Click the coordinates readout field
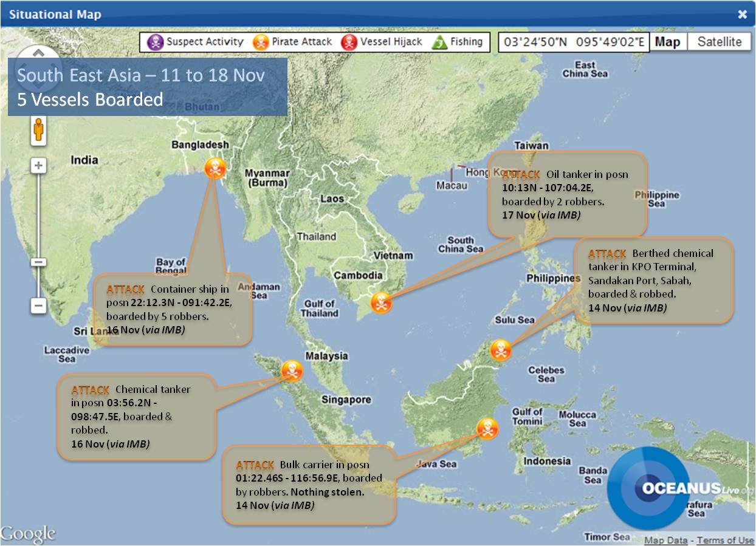The height and width of the screenshot is (546, 756). coord(572,42)
